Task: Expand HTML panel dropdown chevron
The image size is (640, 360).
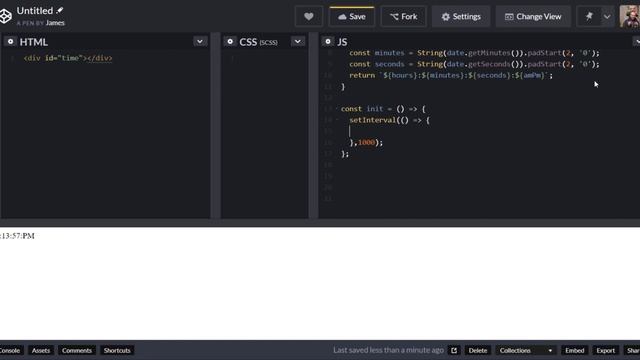Action: (x=200, y=42)
